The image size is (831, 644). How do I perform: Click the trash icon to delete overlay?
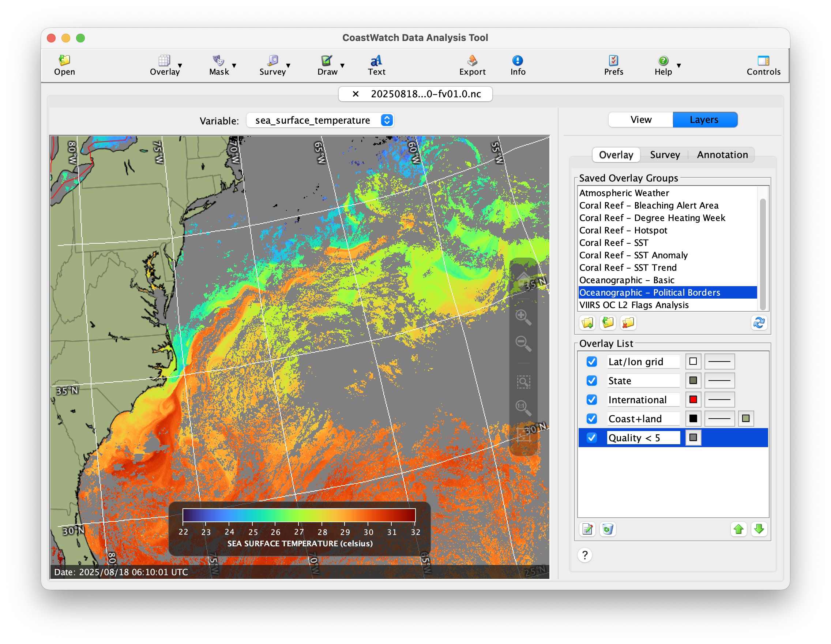(608, 529)
